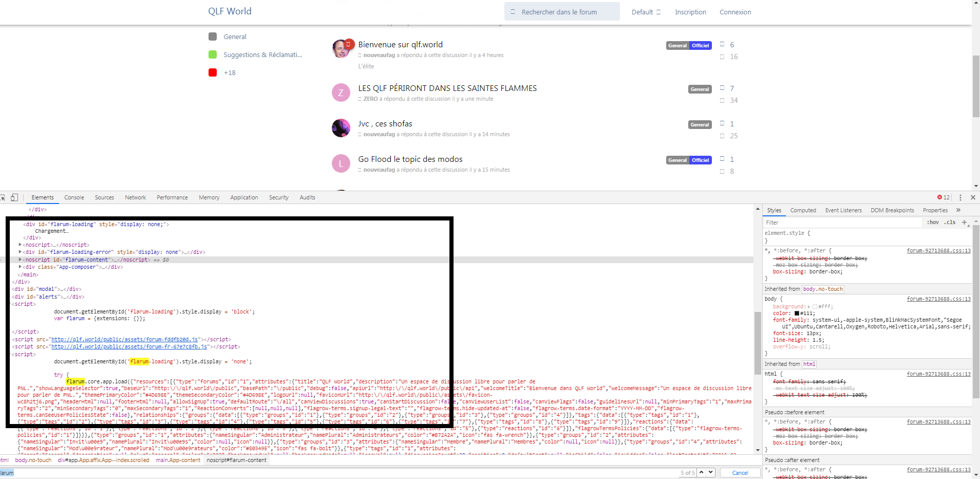Select body.no-touch in DOM breadcrumb

[33, 460]
